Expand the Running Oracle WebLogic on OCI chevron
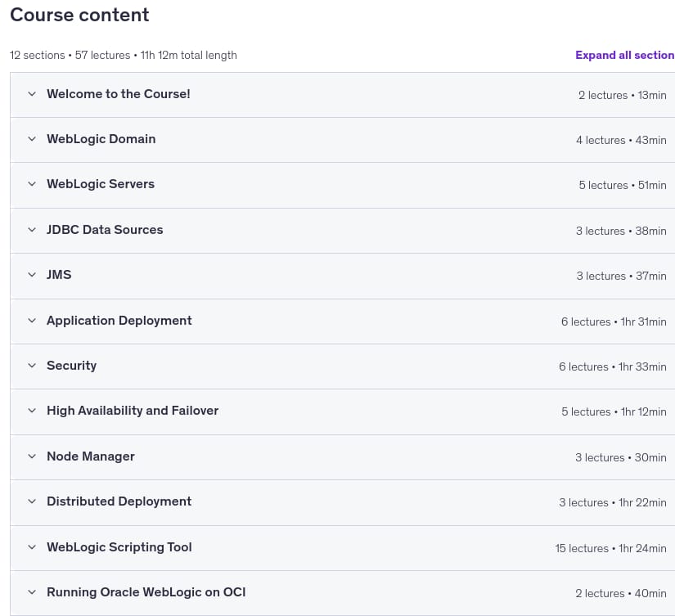 (32, 592)
